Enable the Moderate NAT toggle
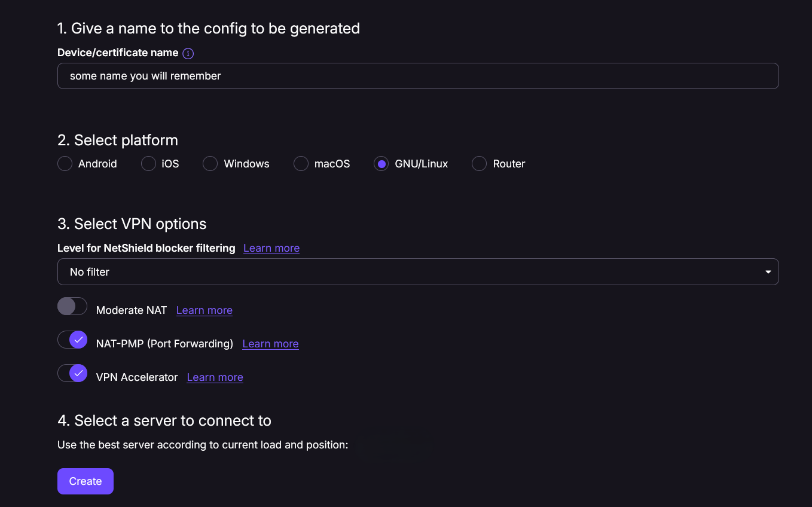812x507 pixels. coord(72,307)
